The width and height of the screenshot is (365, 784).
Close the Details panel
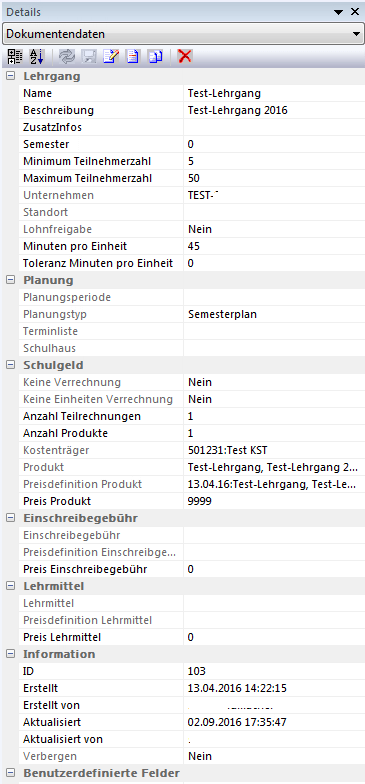(x=354, y=12)
